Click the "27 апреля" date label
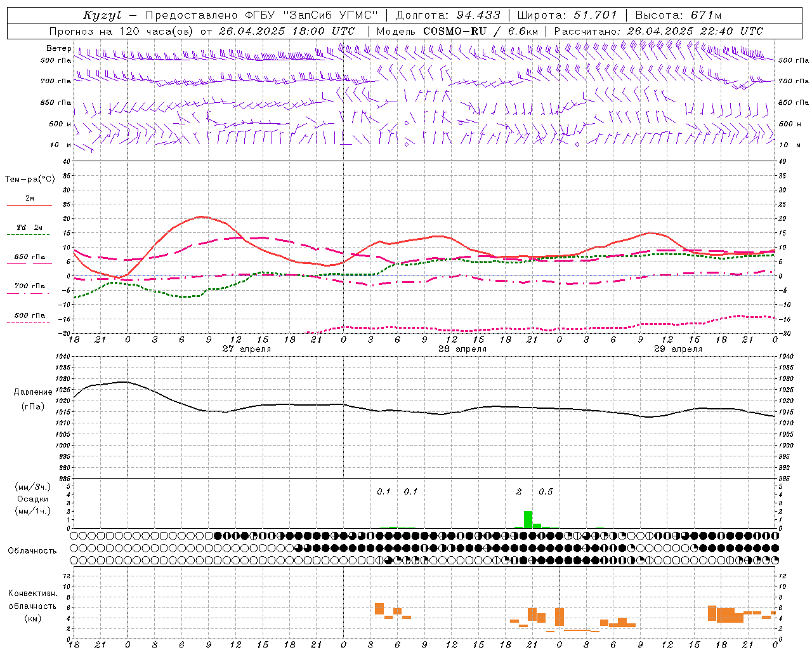The width and height of the screenshot is (812, 650). (246, 348)
